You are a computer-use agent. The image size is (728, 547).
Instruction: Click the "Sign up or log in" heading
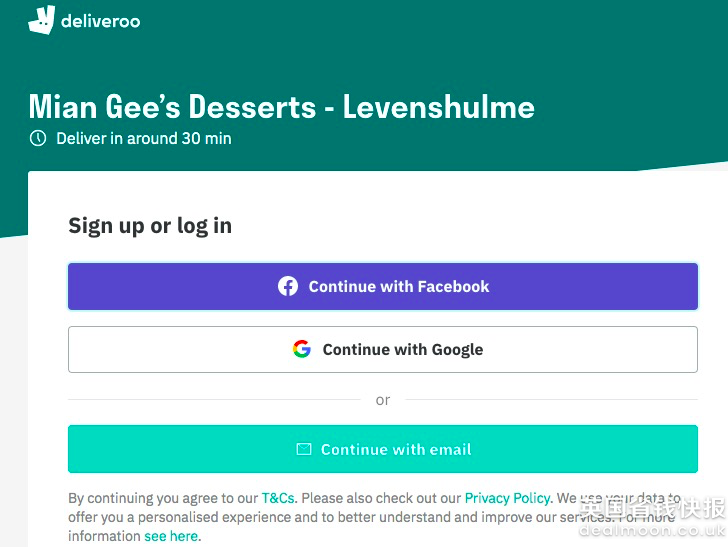pyautogui.click(x=150, y=226)
